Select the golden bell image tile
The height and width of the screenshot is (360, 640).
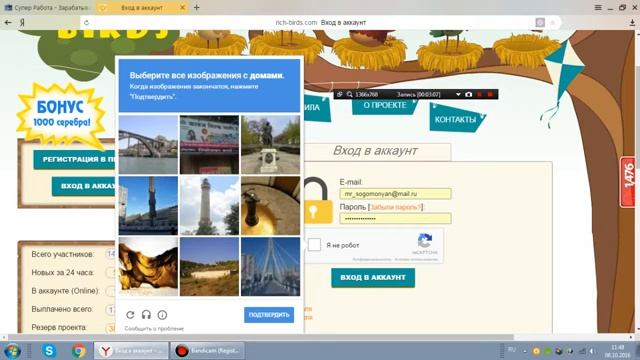tap(270, 206)
